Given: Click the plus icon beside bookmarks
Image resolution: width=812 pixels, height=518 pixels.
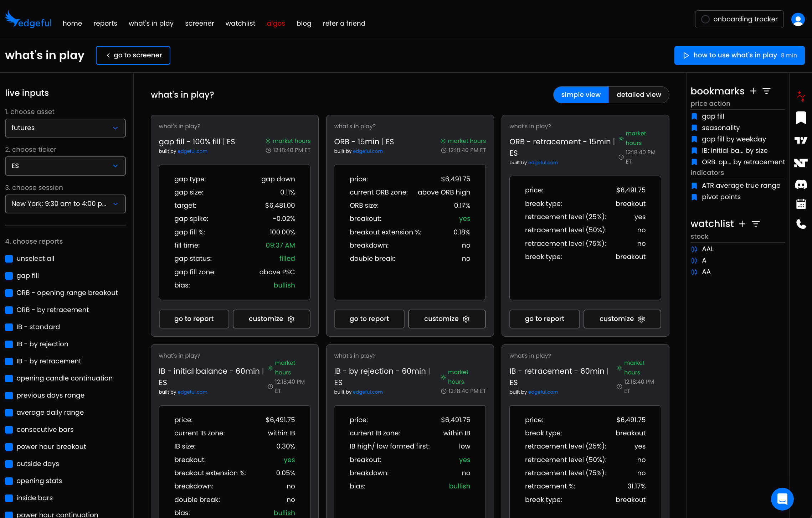Looking at the screenshot, I should coord(753,91).
